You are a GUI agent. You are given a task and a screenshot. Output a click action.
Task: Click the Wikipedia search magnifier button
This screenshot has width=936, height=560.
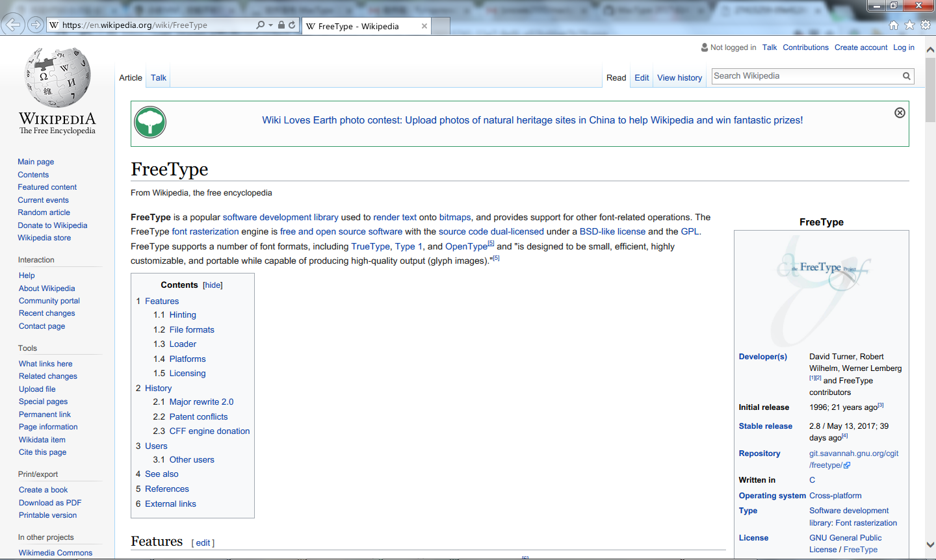tap(906, 76)
